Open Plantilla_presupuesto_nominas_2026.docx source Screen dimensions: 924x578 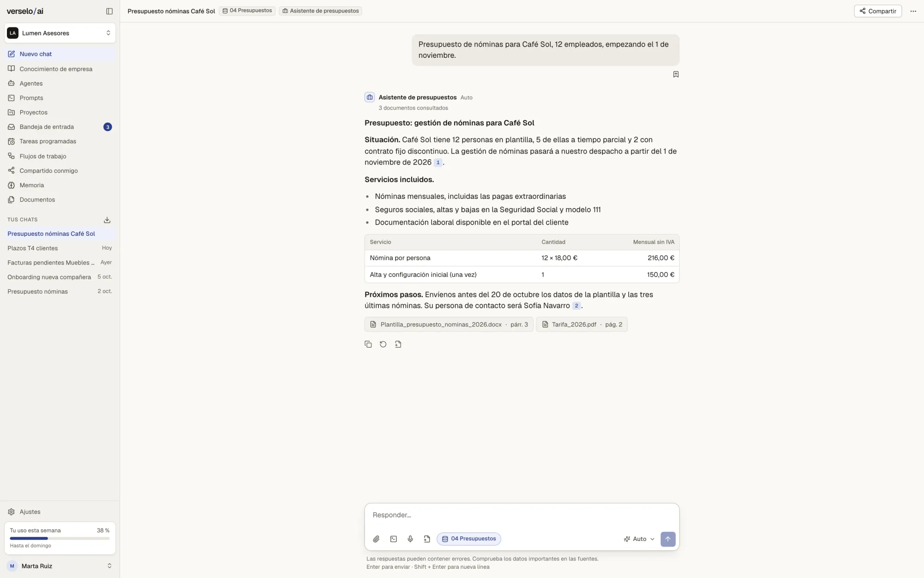(449, 325)
